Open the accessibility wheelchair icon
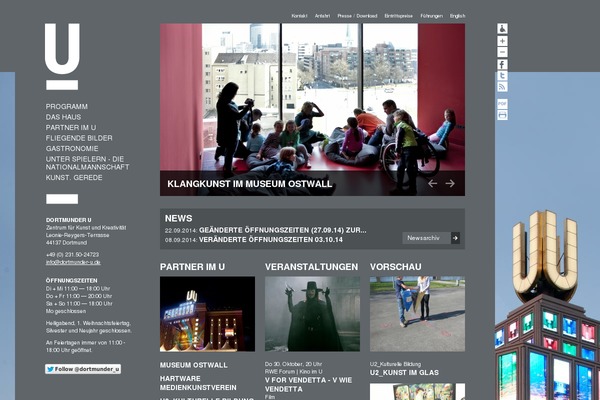 502,28
